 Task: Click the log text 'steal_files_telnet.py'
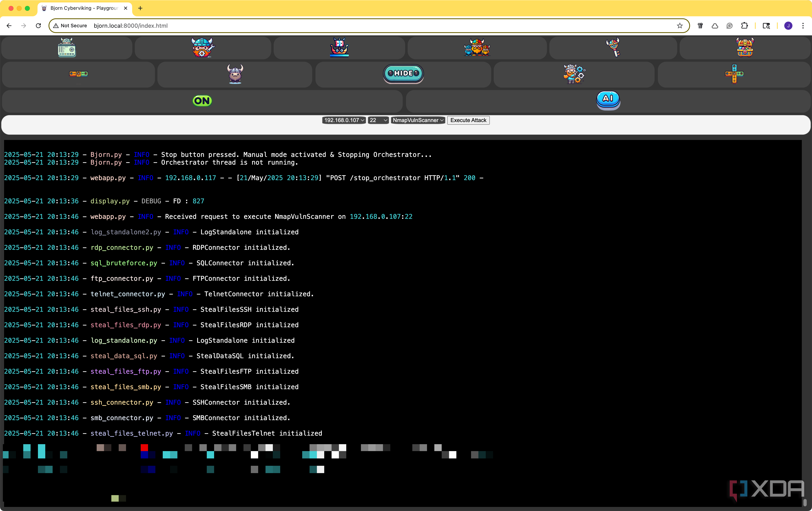pyautogui.click(x=132, y=433)
